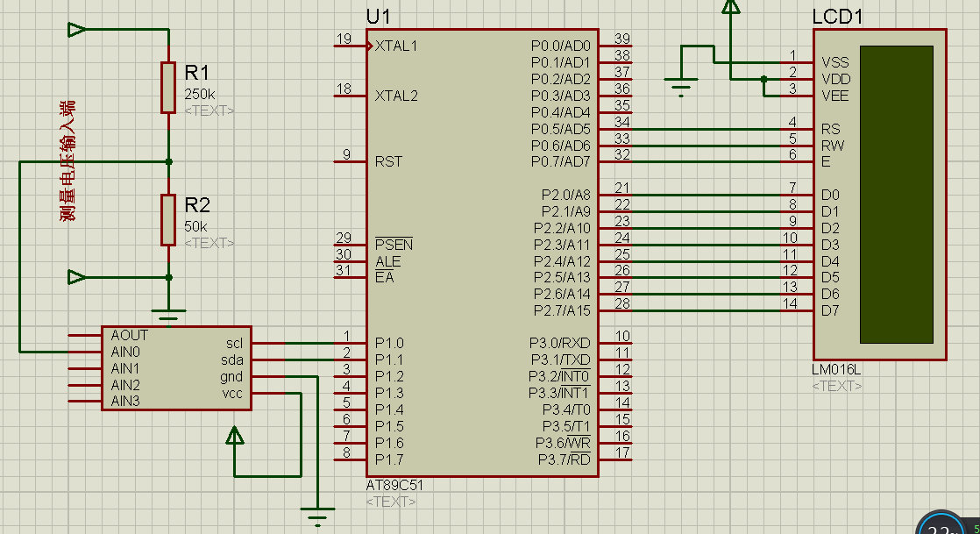Click the RS pin label on LCD1
The width and height of the screenshot is (980, 534).
pos(831,129)
